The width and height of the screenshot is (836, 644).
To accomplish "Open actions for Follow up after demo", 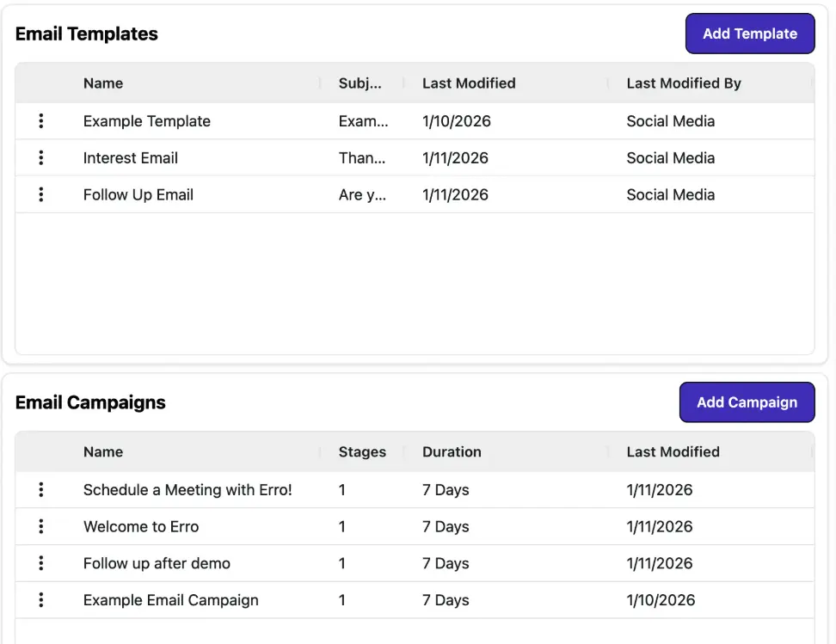I will pyautogui.click(x=40, y=563).
